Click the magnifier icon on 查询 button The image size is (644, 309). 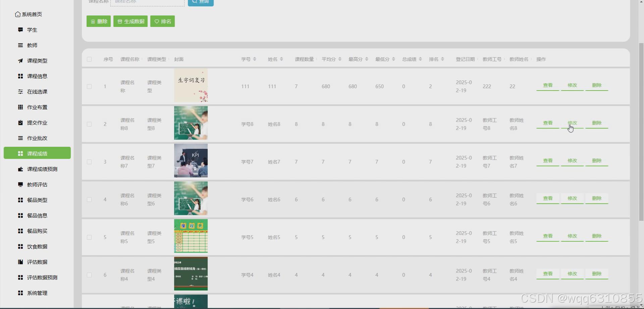click(x=195, y=1)
